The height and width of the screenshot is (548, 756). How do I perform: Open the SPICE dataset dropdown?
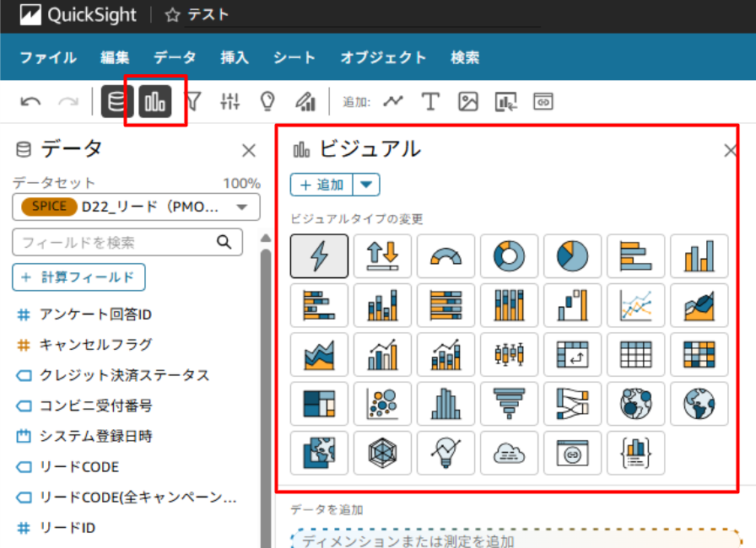(136, 207)
